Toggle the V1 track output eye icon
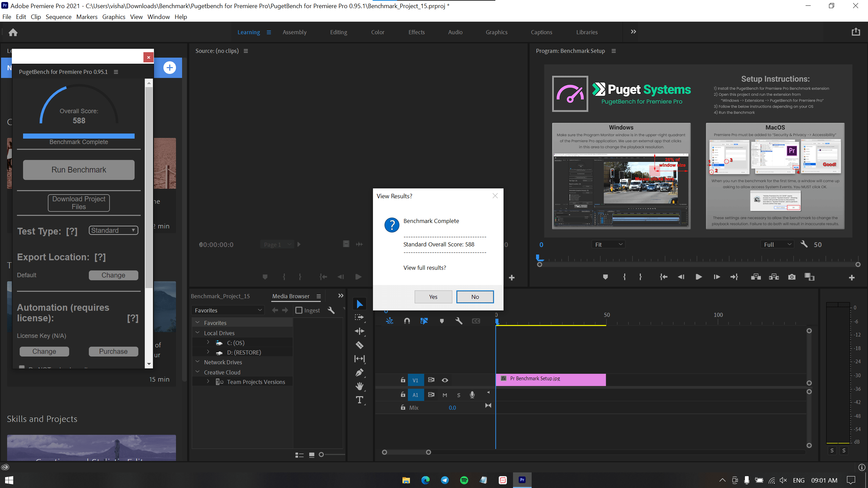Viewport: 868px width, 488px height. pos(445,380)
